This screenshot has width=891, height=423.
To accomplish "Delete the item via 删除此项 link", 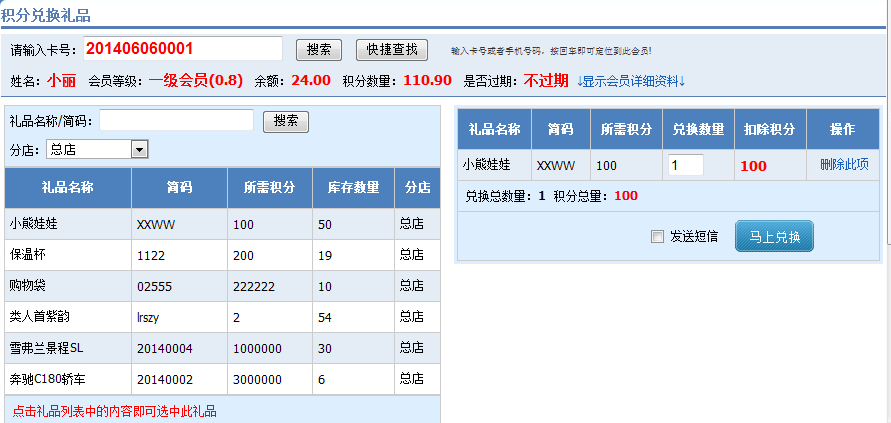I will (844, 165).
